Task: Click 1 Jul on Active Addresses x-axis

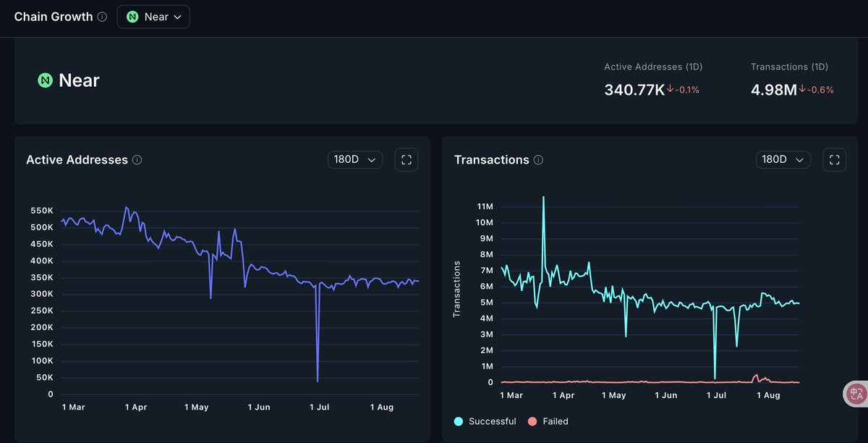Action: tap(320, 408)
